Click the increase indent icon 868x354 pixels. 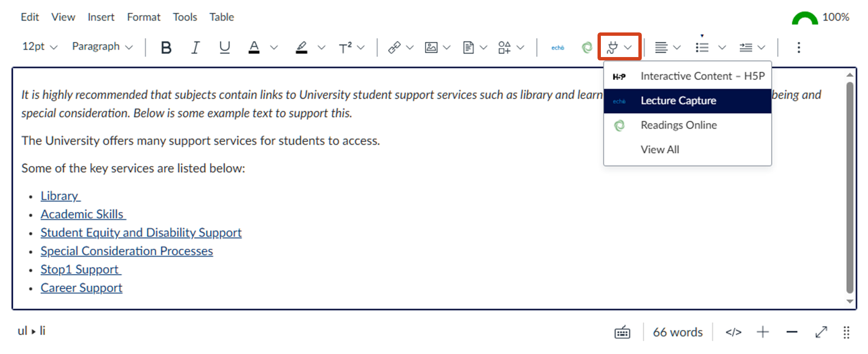[745, 48]
